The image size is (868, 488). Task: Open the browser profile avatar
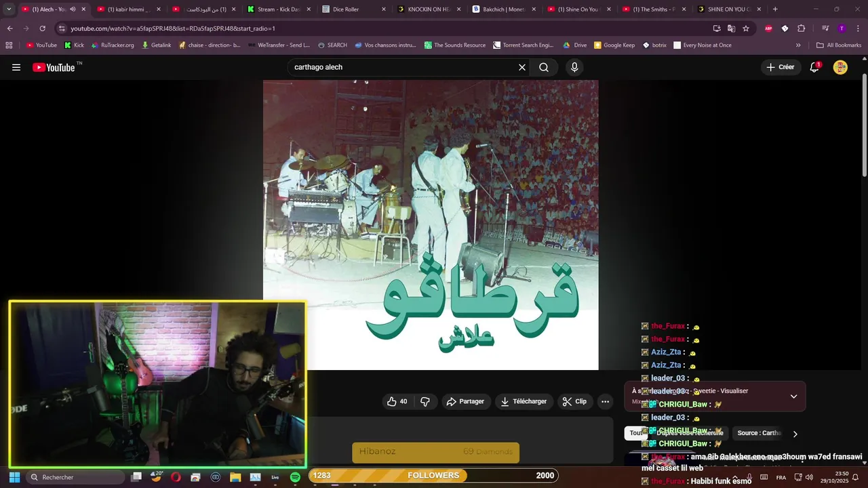[842, 28]
